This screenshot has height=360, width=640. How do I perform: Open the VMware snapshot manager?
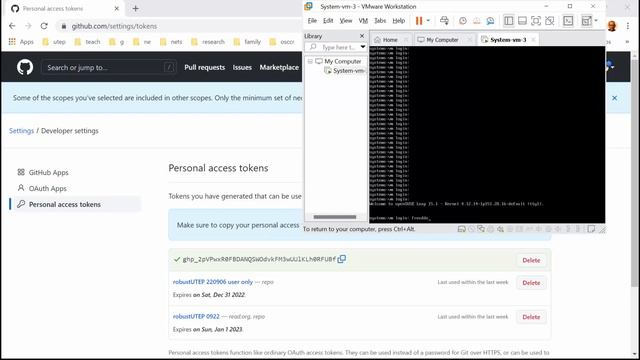pyautogui.click(x=490, y=20)
